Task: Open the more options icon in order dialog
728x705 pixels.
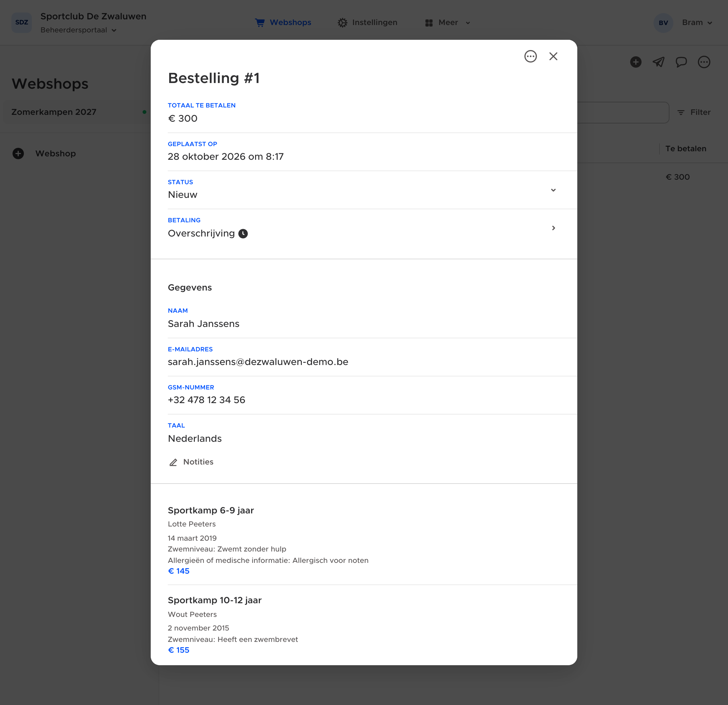Action: (530, 57)
